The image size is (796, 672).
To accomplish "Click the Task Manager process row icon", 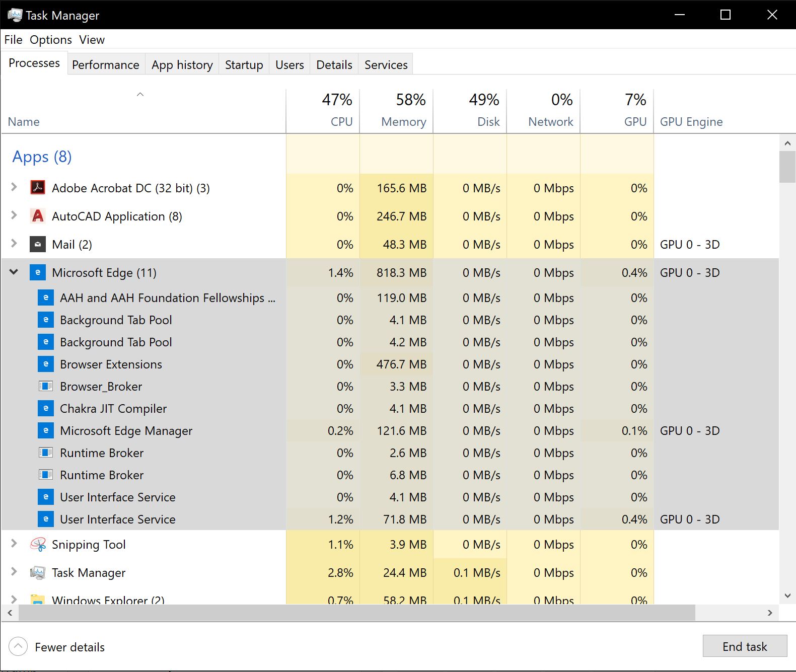I will click(38, 572).
